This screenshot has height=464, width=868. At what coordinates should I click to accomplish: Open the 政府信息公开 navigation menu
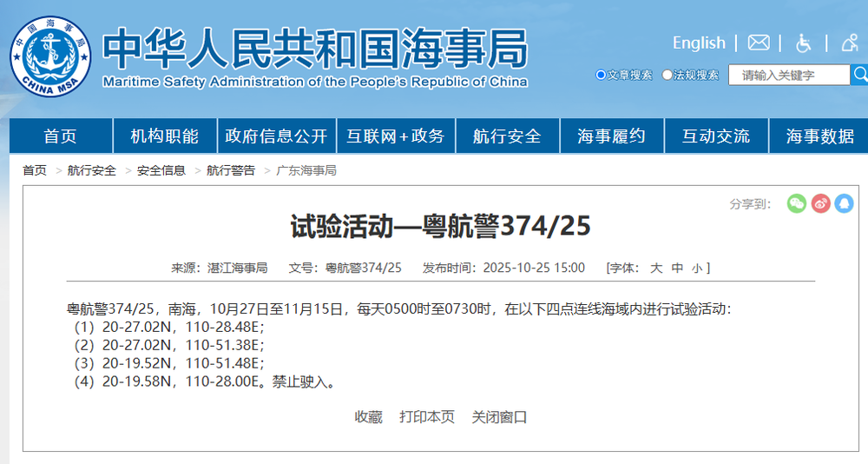pos(276,136)
